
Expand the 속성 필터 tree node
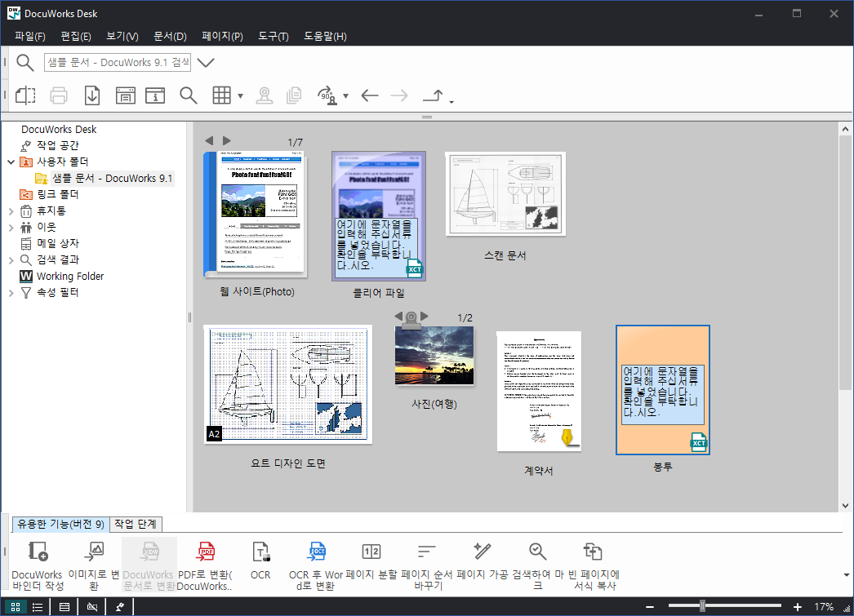11,293
